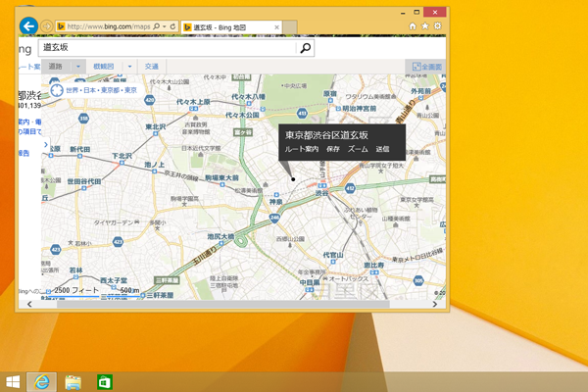The image size is (588, 392).
Task: Click the address bar search magnifier icon
Action: click(x=157, y=26)
